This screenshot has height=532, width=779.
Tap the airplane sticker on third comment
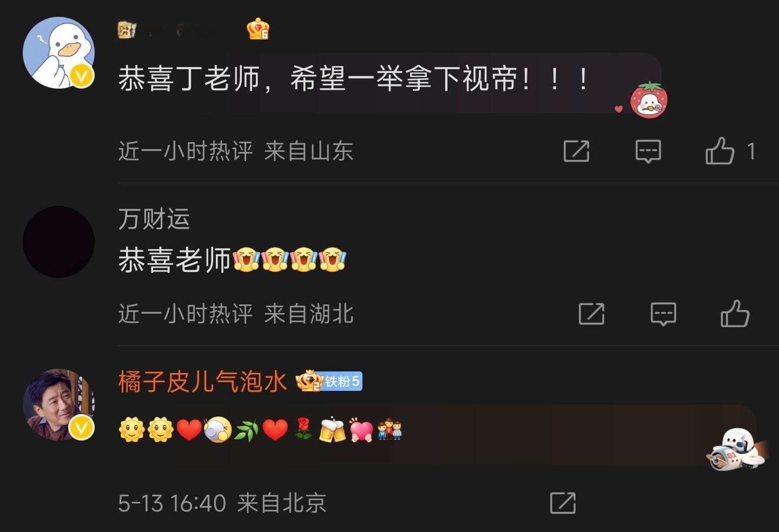click(x=737, y=449)
